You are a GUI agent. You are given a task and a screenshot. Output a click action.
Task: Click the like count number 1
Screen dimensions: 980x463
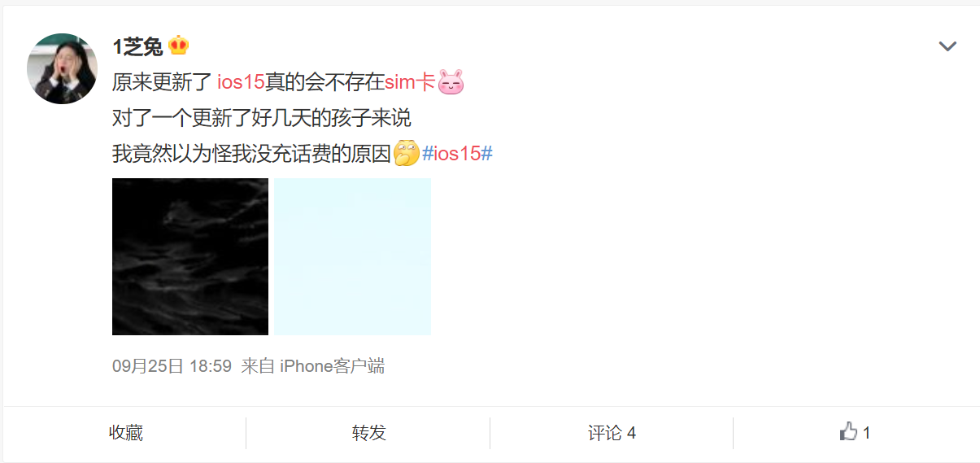click(867, 433)
